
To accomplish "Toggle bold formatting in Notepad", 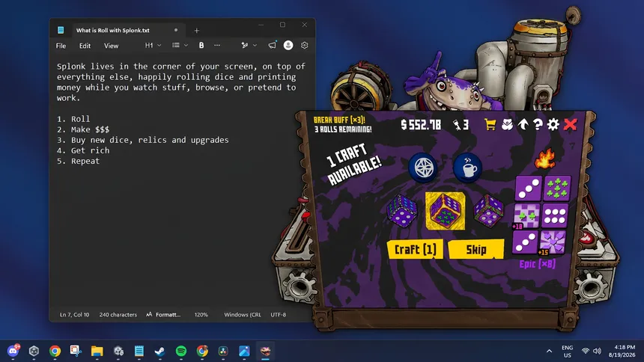I will tap(201, 45).
